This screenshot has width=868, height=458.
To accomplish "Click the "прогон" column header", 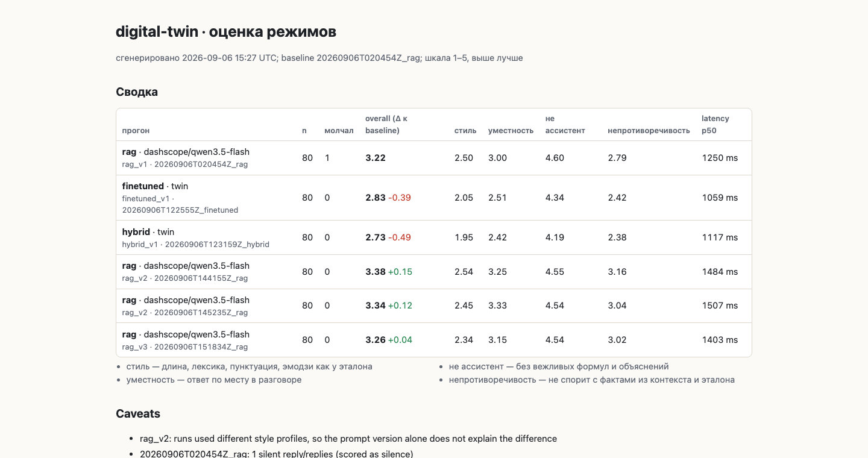I will [x=136, y=131].
